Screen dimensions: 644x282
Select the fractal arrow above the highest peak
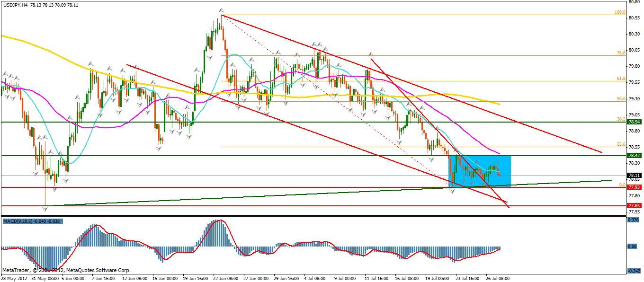coord(221,9)
